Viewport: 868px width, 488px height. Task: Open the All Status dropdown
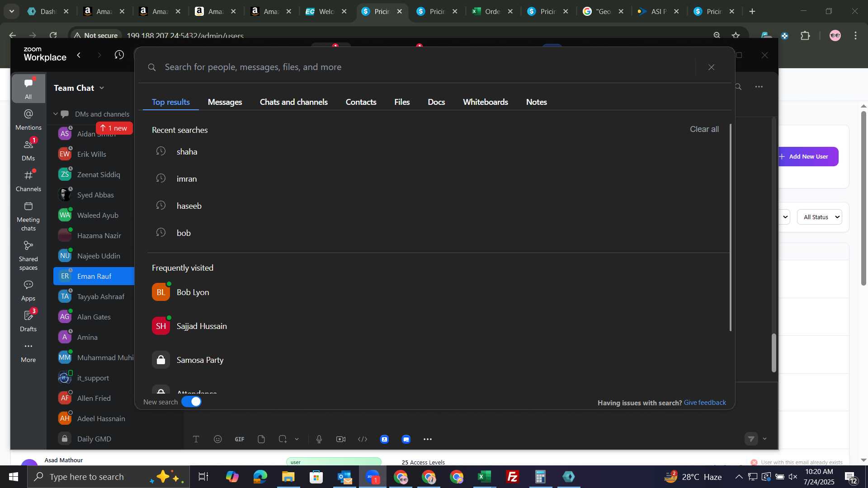tap(819, 217)
